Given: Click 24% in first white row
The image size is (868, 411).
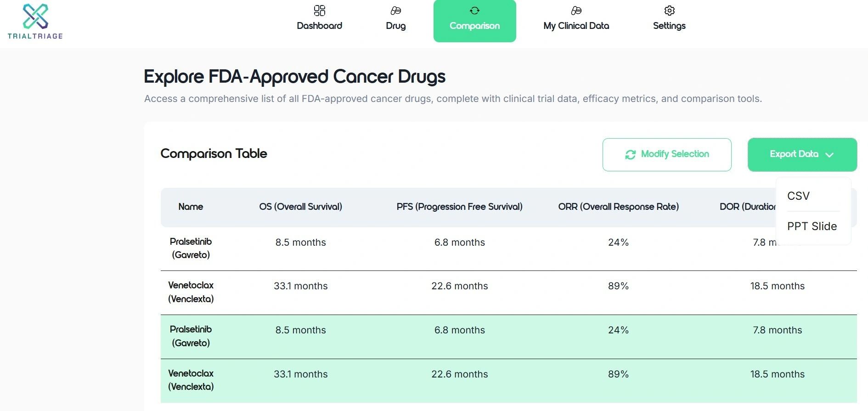Looking at the screenshot, I should click(619, 242).
